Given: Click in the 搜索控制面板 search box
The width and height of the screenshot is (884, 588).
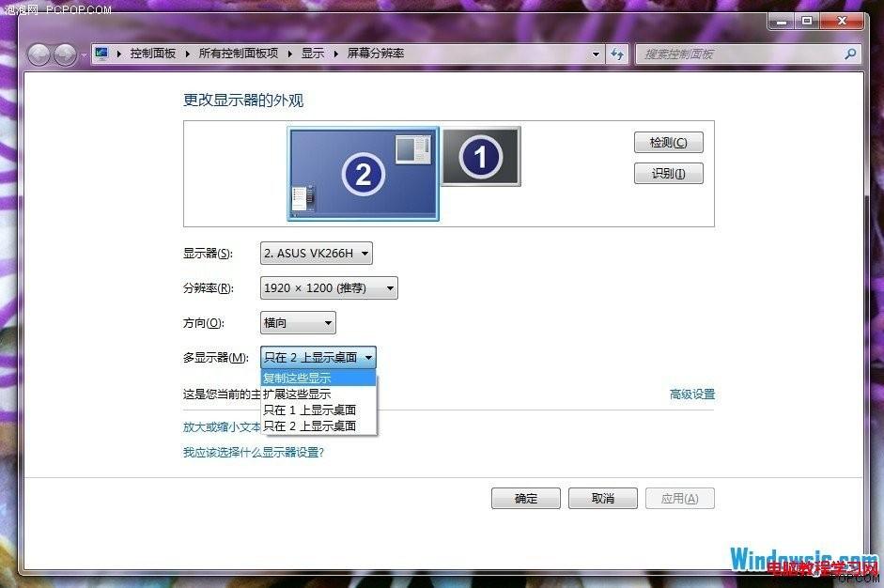Looking at the screenshot, I should click(748, 54).
